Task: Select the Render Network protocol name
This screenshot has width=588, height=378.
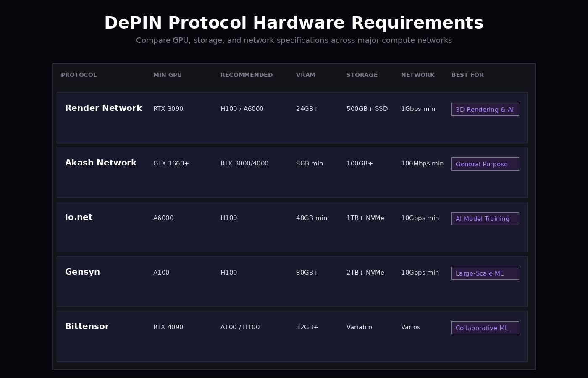Action: [x=103, y=108]
